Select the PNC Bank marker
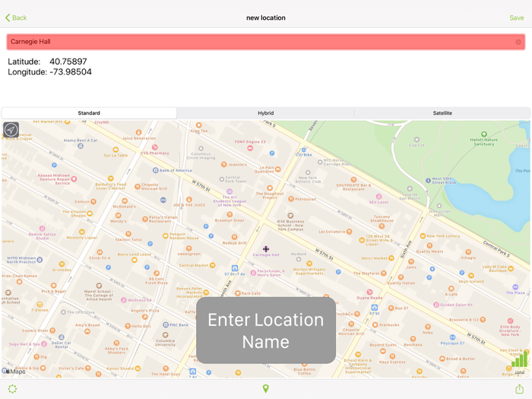 (x=166, y=325)
